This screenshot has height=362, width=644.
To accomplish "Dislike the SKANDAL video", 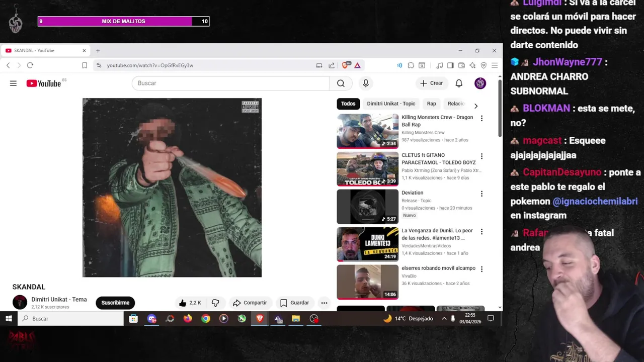I will [x=215, y=303].
